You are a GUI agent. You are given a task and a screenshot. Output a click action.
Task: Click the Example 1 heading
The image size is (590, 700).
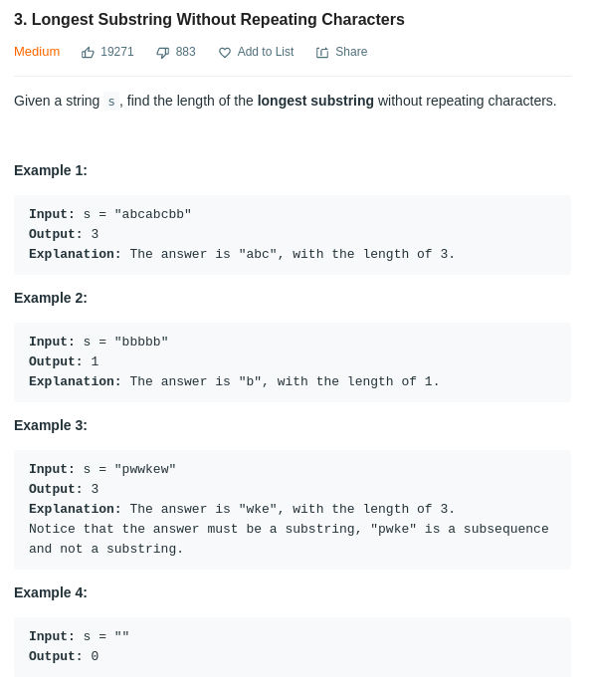pyautogui.click(x=51, y=170)
